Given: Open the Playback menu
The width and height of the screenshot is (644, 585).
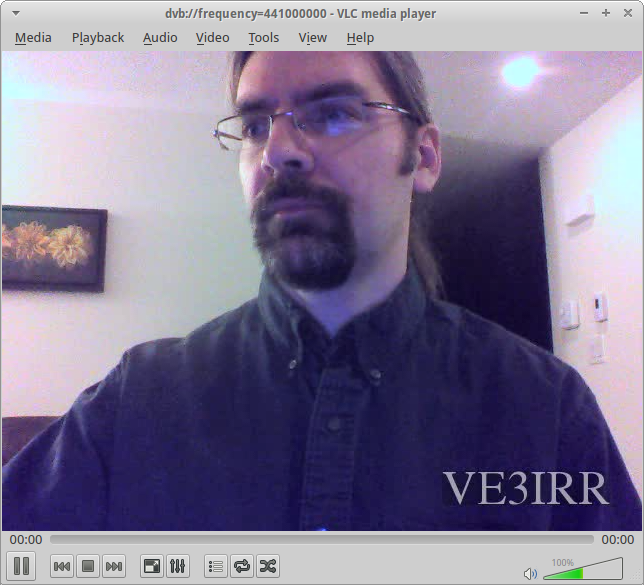Looking at the screenshot, I should point(98,38).
